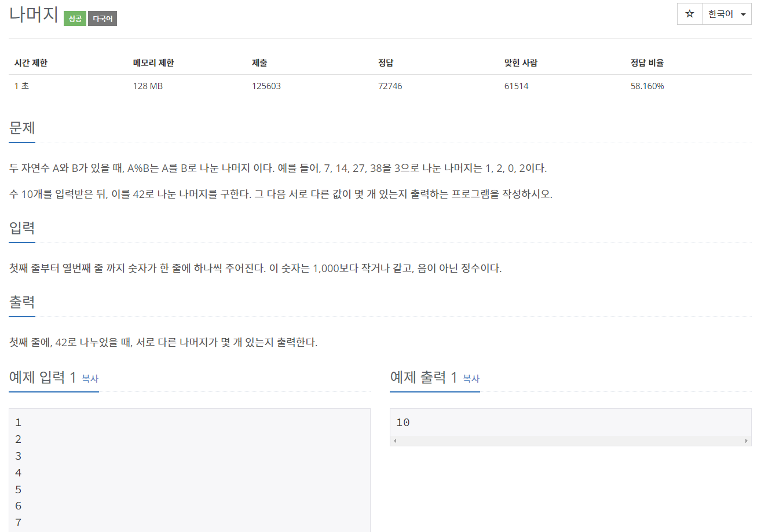The height and width of the screenshot is (532, 772).
Task: Click the solvers count 61514
Action: [x=516, y=86]
